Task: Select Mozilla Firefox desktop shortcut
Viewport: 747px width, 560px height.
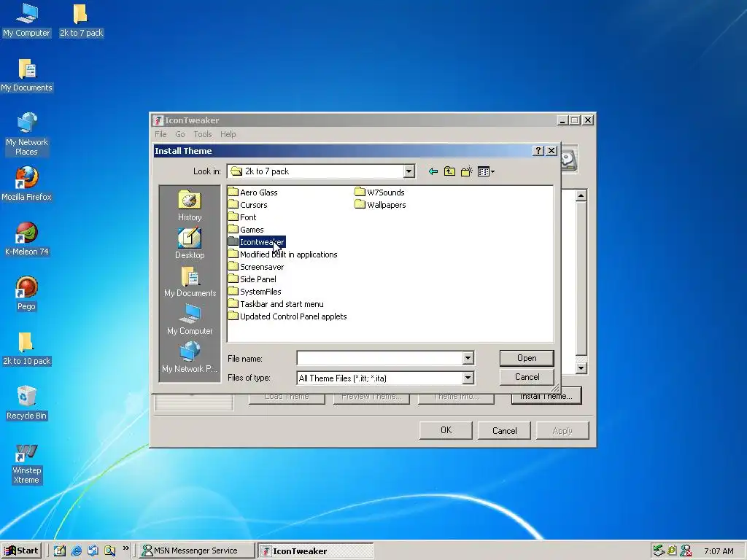Action: point(27,184)
